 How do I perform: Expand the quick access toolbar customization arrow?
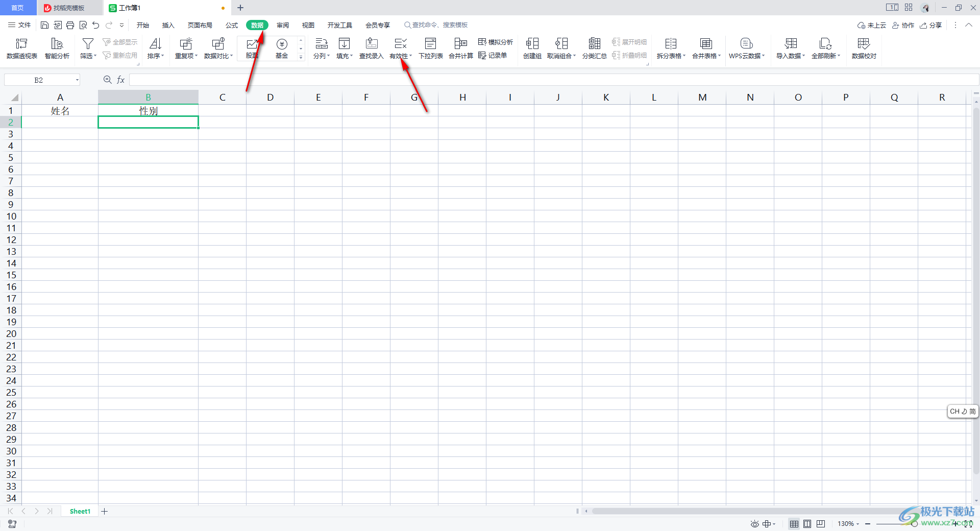pyautogui.click(x=121, y=25)
